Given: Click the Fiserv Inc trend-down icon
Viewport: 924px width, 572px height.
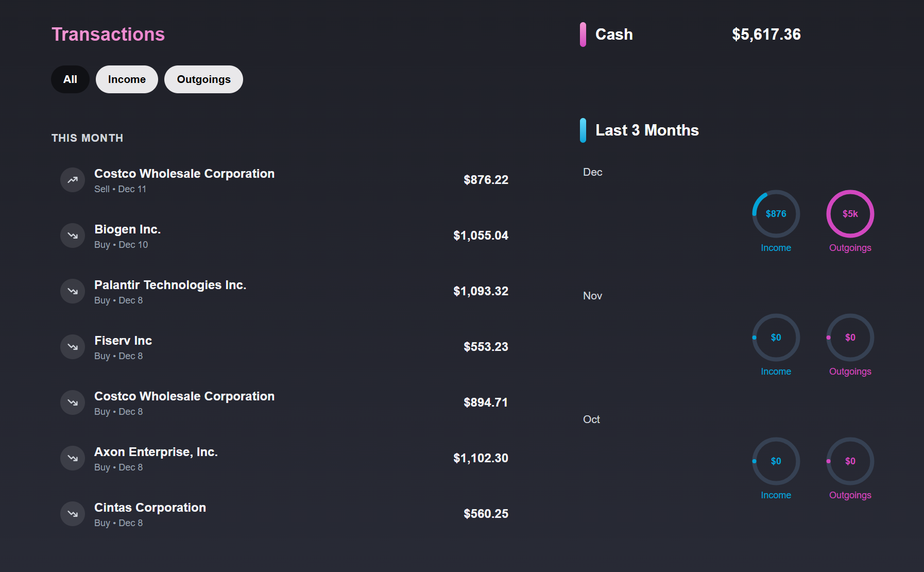Looking at the screenshot, I should coord(73,347).
